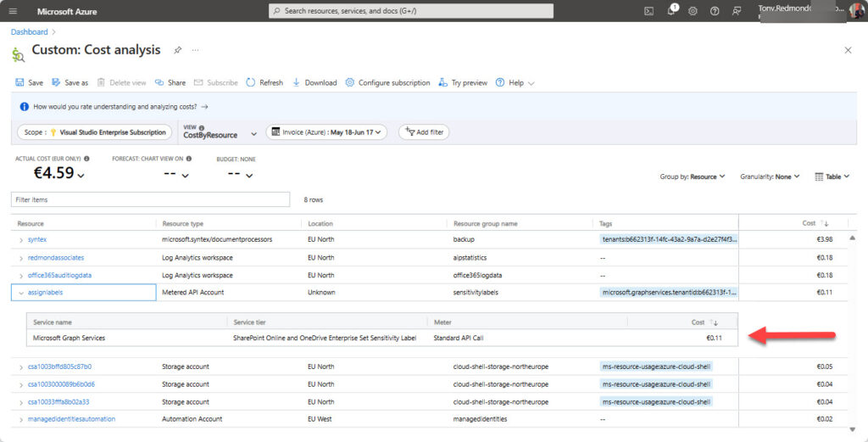Click Add filter
Image resolution: width=868 pixels, height=442 pixels.
[x=424, y=132]
